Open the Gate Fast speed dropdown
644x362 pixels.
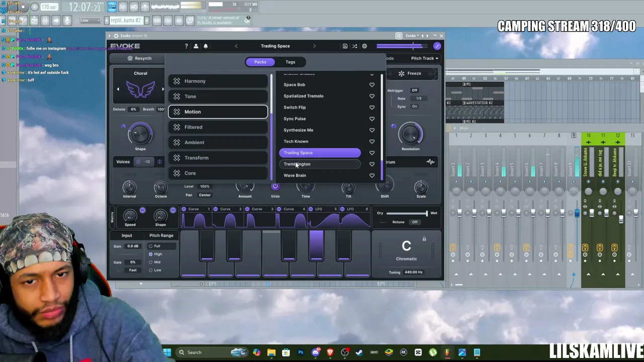coord(133,270)
